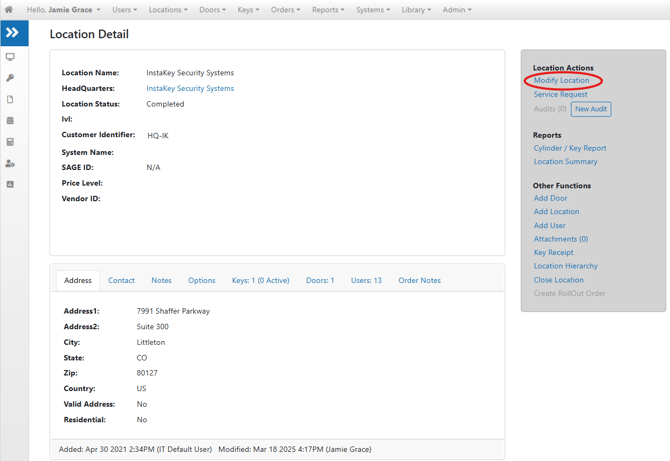The image size is (670, 461).
Task: Switch to the Contact tab
Action: pyautogui.click(x=121, y=281)
